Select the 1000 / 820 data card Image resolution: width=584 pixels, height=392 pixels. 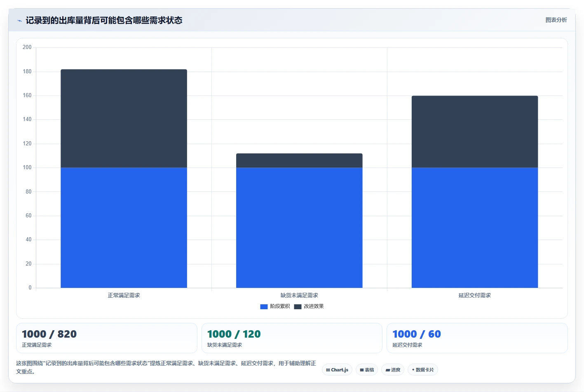point(107,338)
